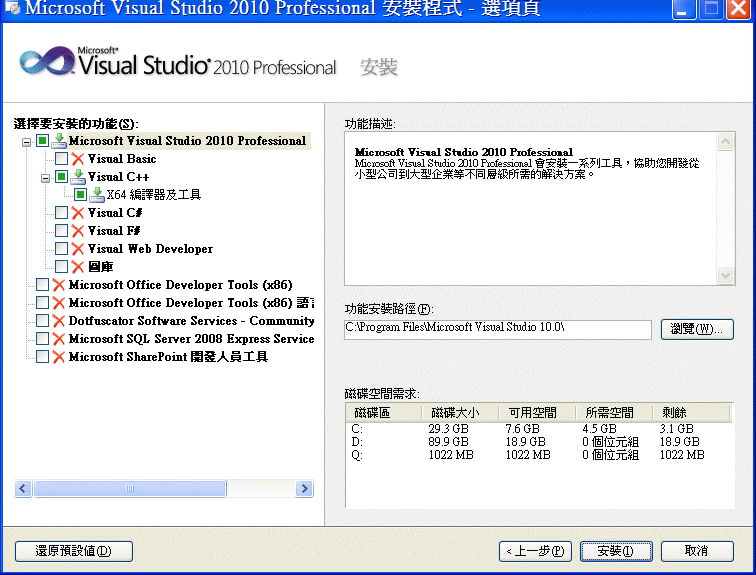Click the 上一步(P) back button
This screenshot has width=756, height=575.
[535, 551]
